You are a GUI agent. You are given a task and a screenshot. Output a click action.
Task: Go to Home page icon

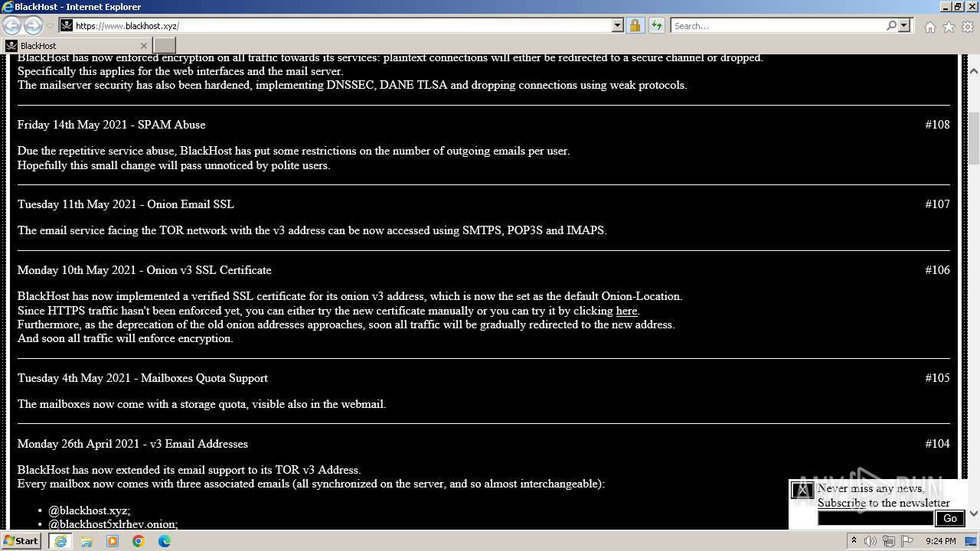pos(929,27)
